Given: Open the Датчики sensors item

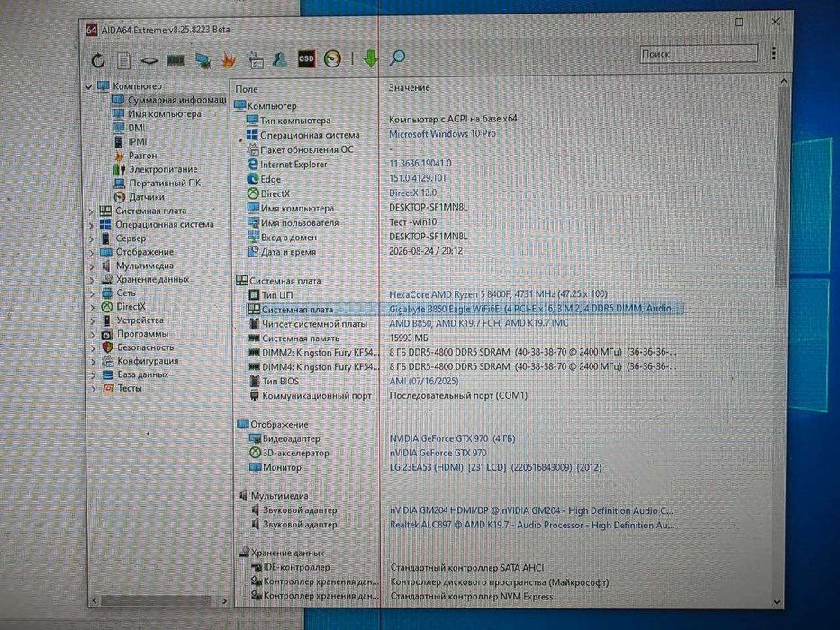Looking at the screenshot, I should [147, 197].
